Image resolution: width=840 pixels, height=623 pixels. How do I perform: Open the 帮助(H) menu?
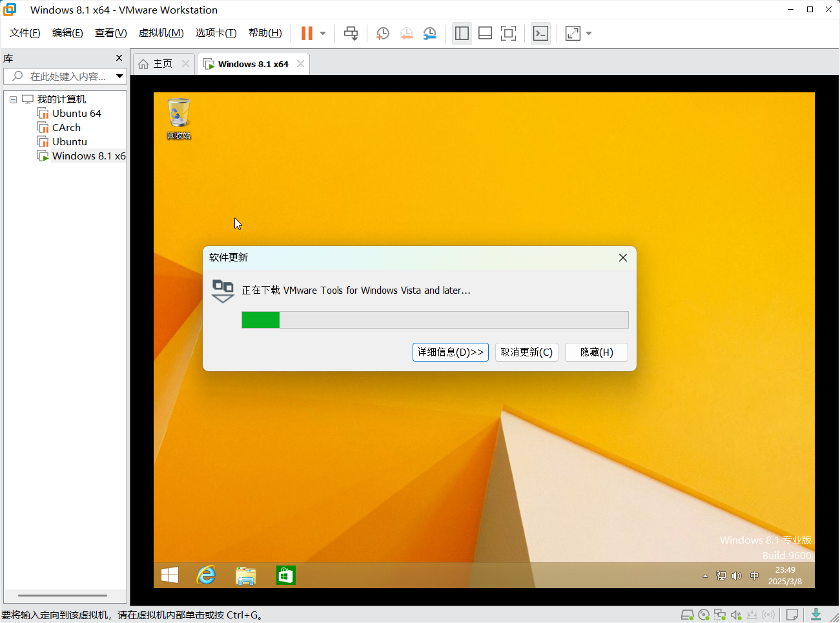[265, 33]
